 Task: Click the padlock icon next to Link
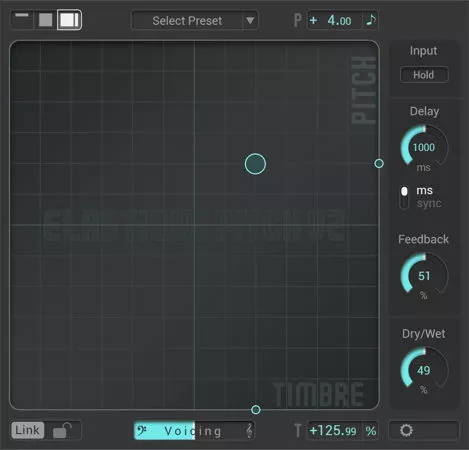point(63,430)
